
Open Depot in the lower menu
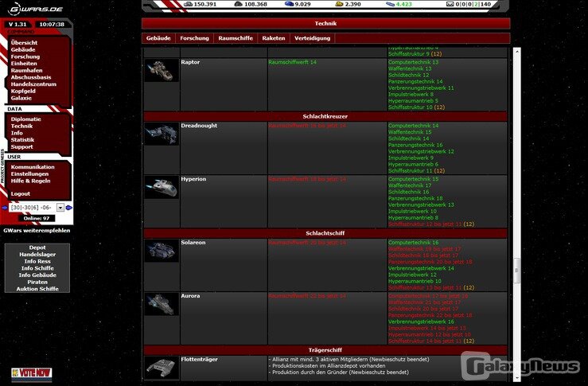pos(37,248)
